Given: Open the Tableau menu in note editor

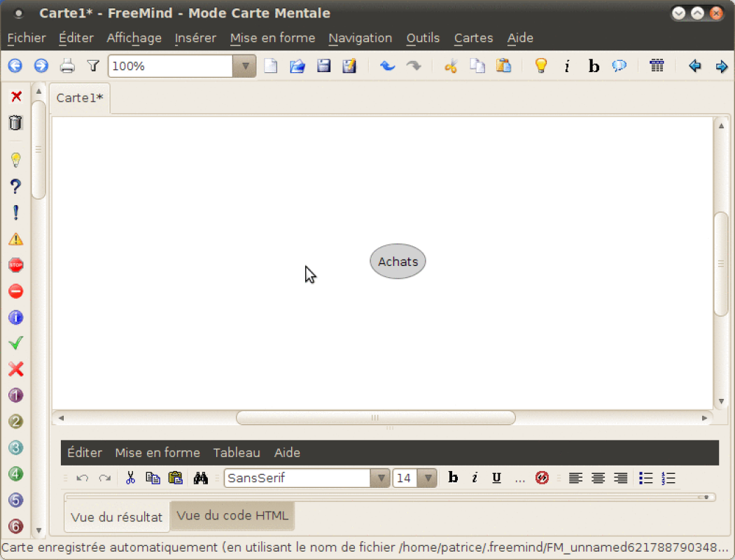Looking at the screenshot, I should pos(237,453).
